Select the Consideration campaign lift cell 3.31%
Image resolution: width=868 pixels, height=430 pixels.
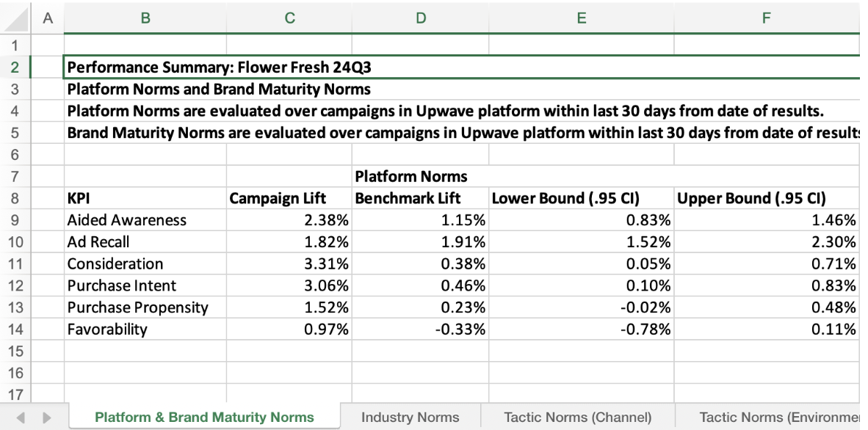(x=289, y=264)
